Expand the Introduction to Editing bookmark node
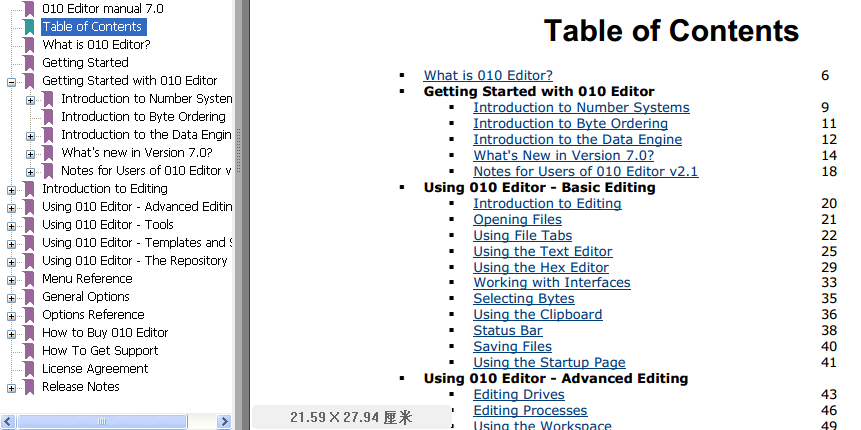861x430 pixels. pos(11,191)
